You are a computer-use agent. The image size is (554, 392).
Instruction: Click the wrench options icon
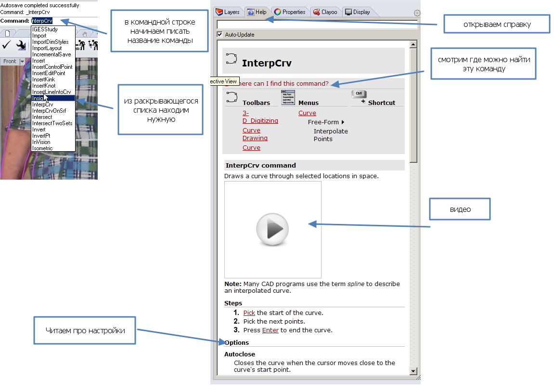[21, 45]
